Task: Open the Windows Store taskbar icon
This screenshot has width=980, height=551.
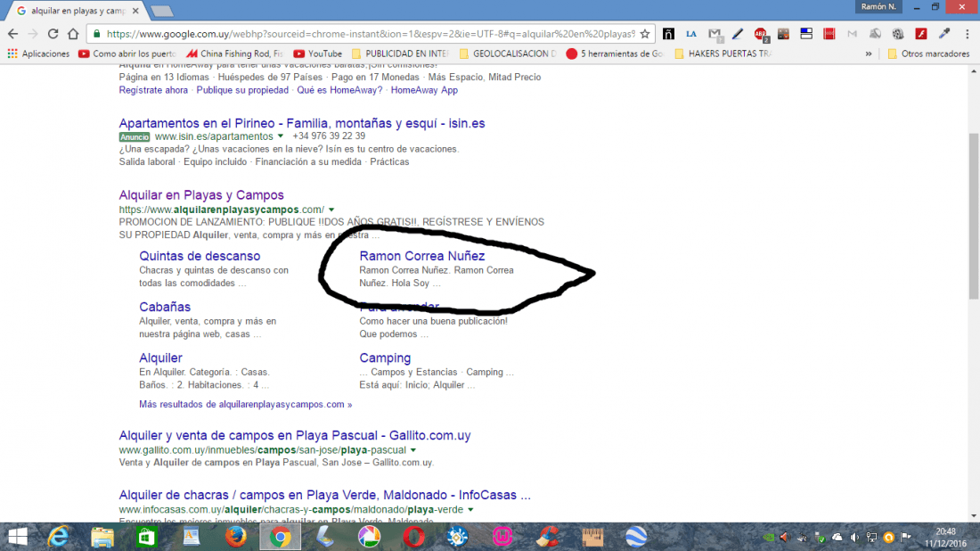Action: [x=147, y=537]
